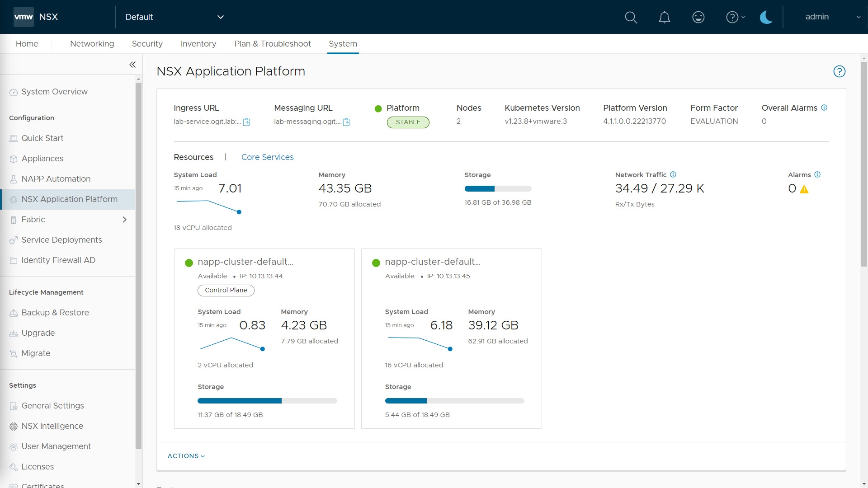The image size is (868, 488).
Task: Click the main page vertical scrollbar
Action: click(x=864, y=165)
